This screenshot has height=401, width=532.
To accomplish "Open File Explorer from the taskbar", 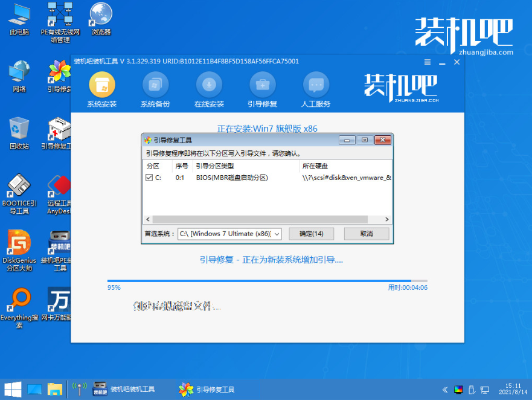I will point(54,390).
